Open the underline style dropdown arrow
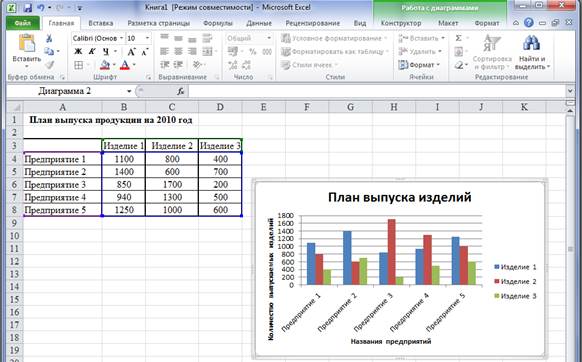 coord(115,52)
